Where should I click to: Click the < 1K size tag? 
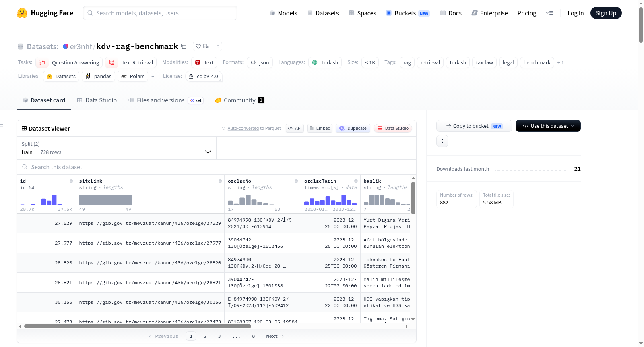click(370, 62)
